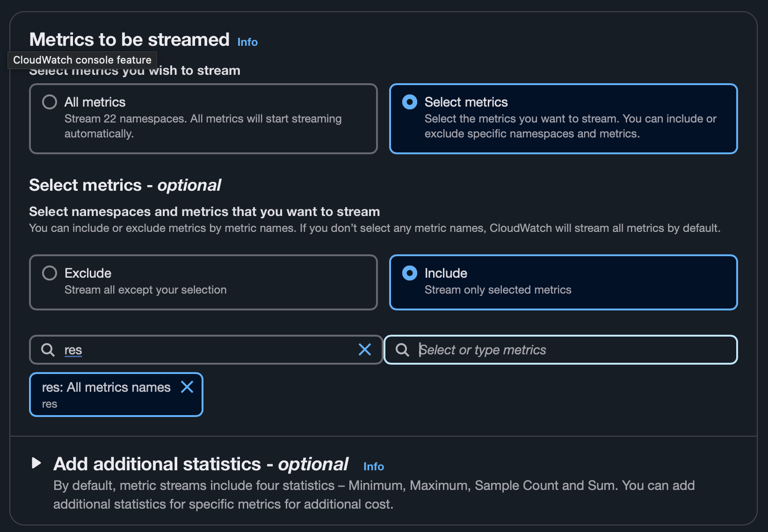This screenshot has width=768, height=532.
Task: Focus the 'Select or type metrics' field
Action: click(561, 350)
